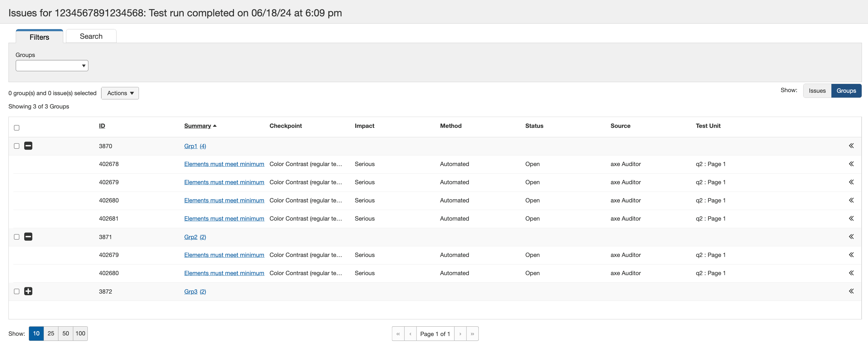Click double-chevron icon on issue 402681 row
The image size is (868, 343).
click(851, 218)
